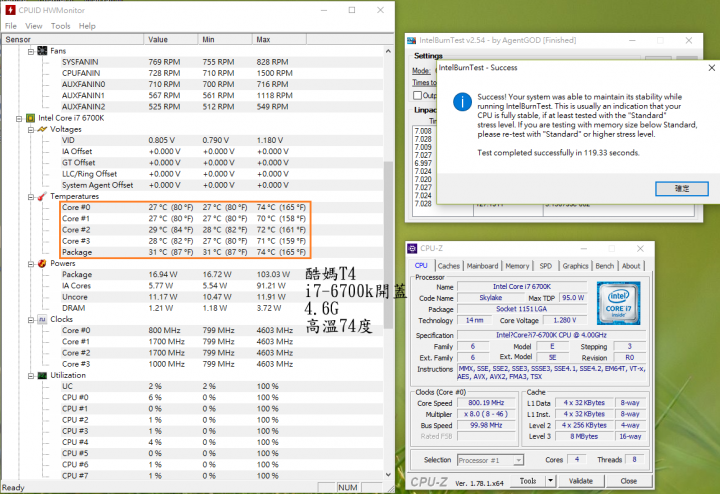The height and width of the screenshot is (494, 720).
Task: Toggle the Output checkbox in IntelBurnTest
Action: click(417, 95)
